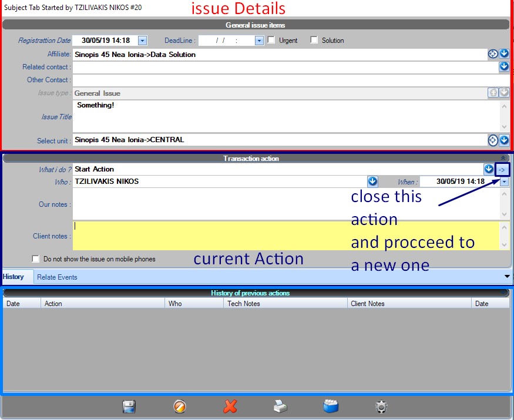Viewport: 514px width, 420px height.
Task: Click the target icon beside Affiliate field
Action: (493, 54)
